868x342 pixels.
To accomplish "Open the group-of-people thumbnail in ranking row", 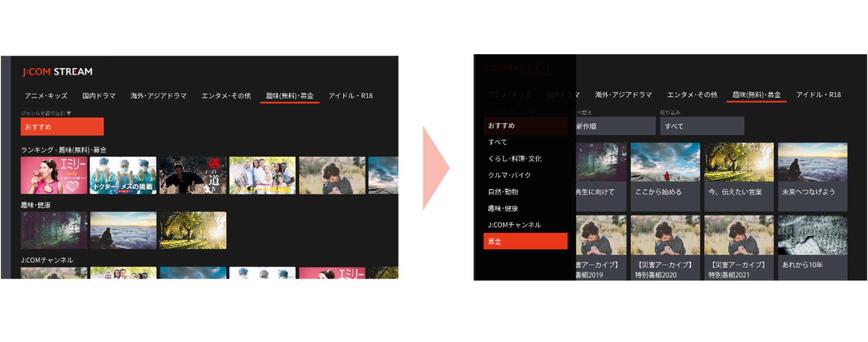I will tap(262, 176).
